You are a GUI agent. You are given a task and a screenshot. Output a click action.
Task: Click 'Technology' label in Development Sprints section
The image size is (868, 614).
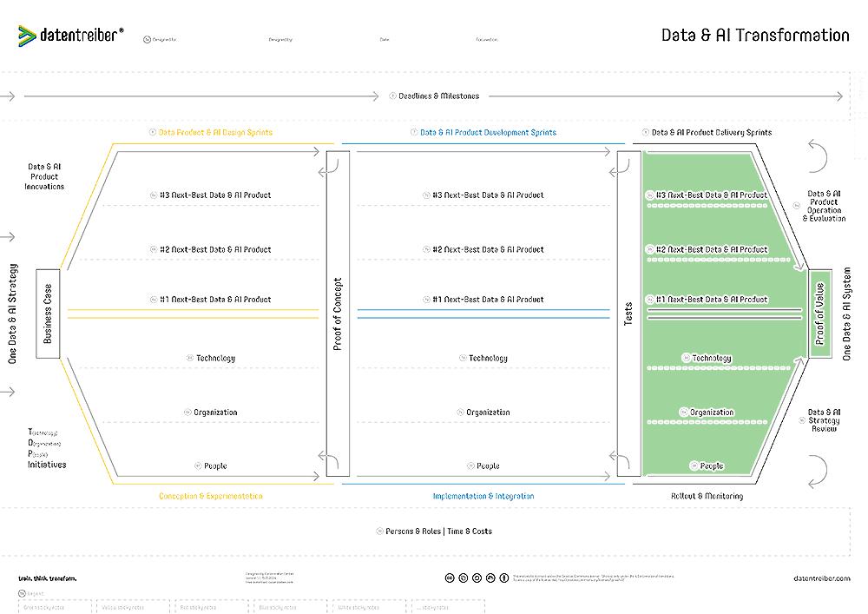488,358
